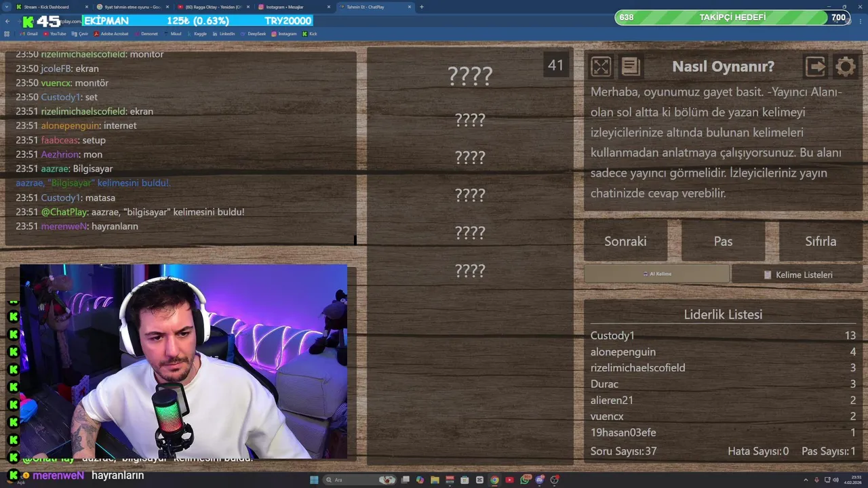The image size is (868, 488).
Task: Click merenweN's message 'hayranların'
Action: click(77, 226)
